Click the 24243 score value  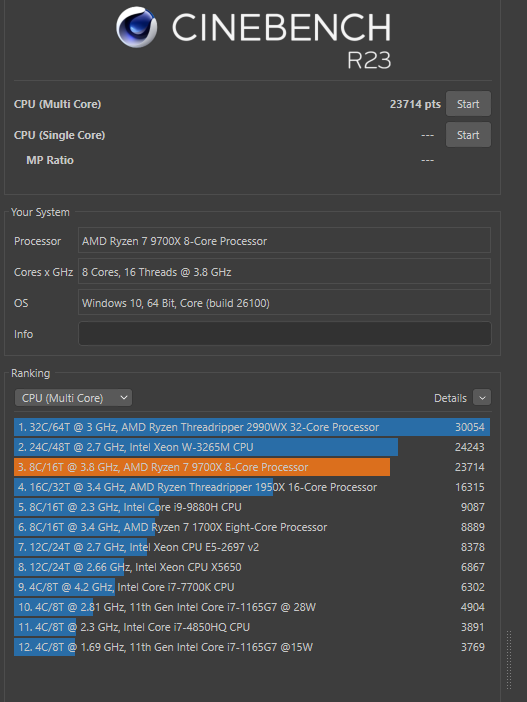coord(470,447)
